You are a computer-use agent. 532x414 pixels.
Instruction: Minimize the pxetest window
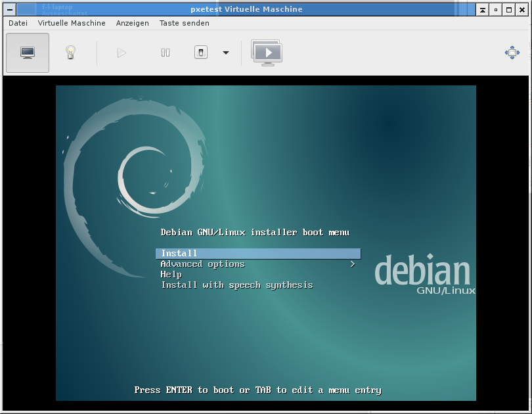495,10
